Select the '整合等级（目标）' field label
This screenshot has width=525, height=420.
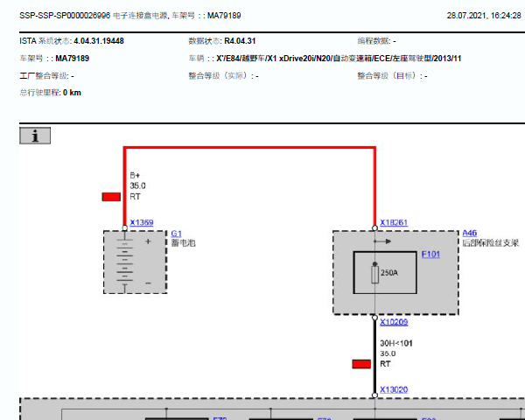(387, 76)
